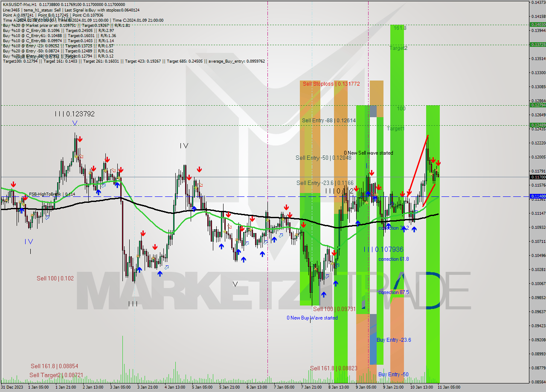Click the green 0.14030 price tag
The image size is (546, 392).
[537, 25]
